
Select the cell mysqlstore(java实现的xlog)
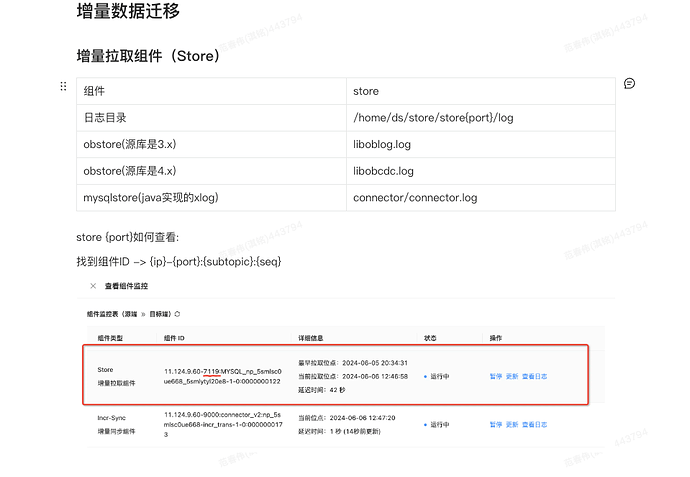[211, 198]
